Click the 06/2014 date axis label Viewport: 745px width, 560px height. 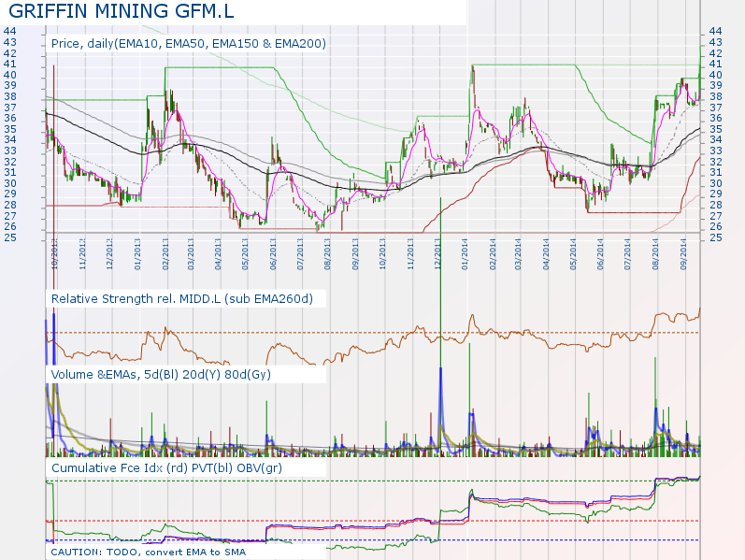tap(600, 254)
